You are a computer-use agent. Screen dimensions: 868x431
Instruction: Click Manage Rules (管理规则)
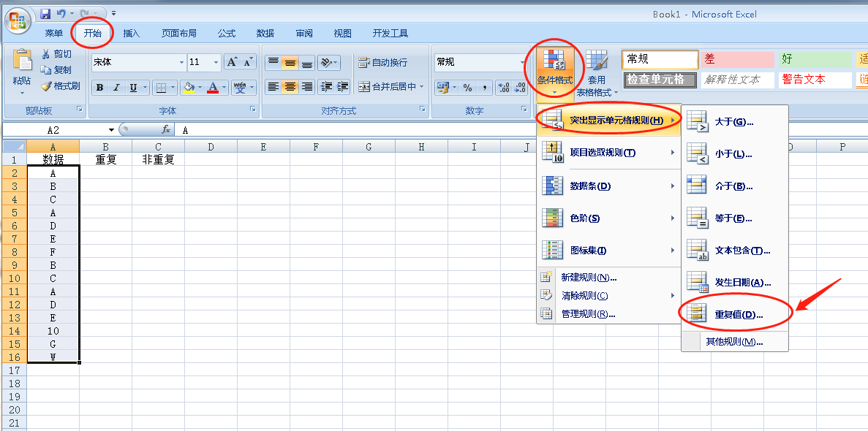click(609, 313)
